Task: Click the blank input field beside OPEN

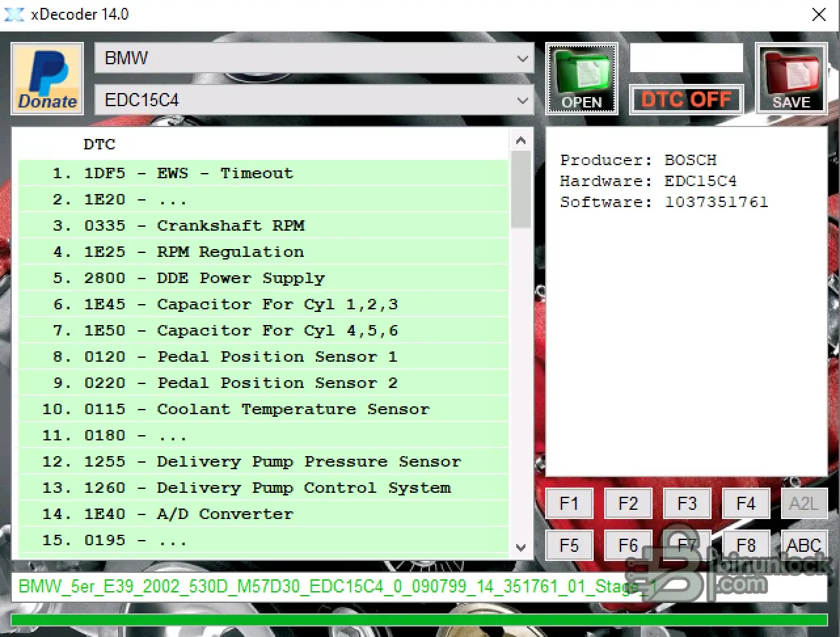Action: click(686, 58)
